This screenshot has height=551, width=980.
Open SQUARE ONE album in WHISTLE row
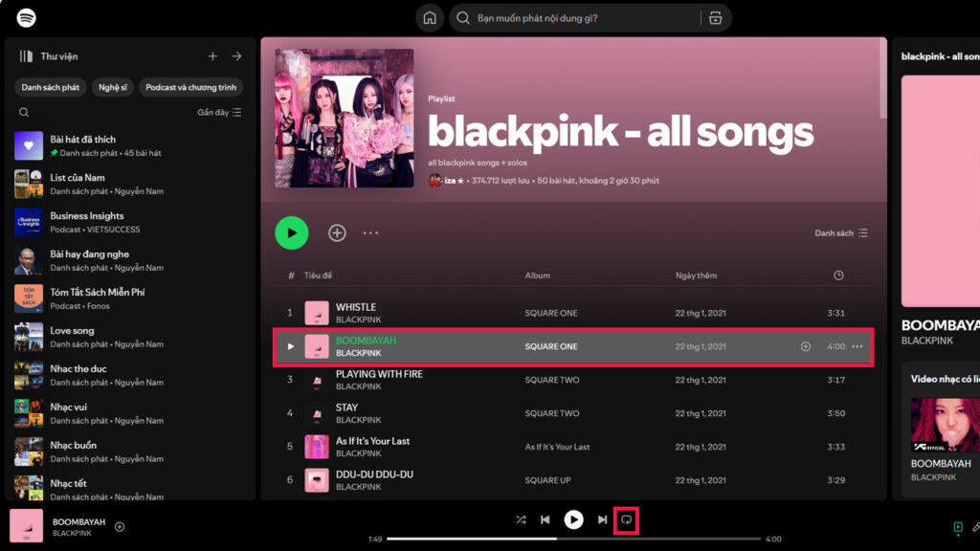click(551, 313)
